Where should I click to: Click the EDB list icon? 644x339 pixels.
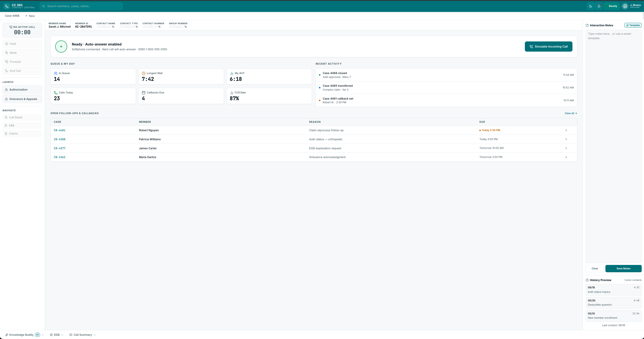pos(51,335)
